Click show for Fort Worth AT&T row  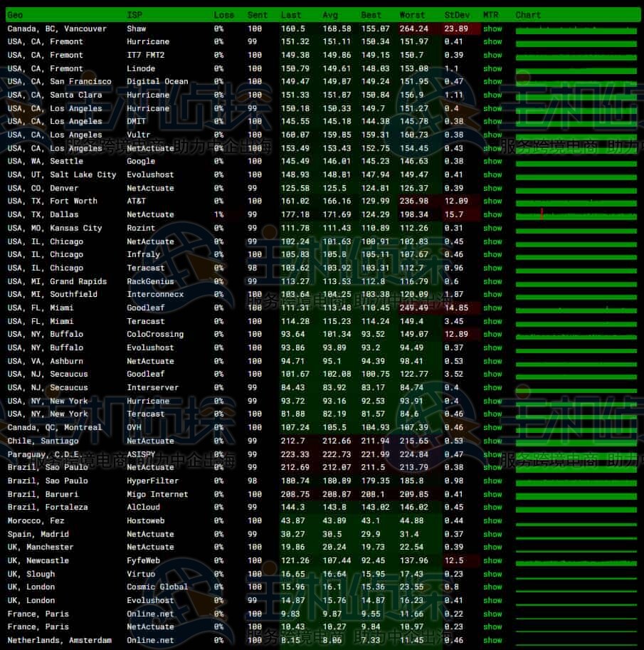point(492,201)
